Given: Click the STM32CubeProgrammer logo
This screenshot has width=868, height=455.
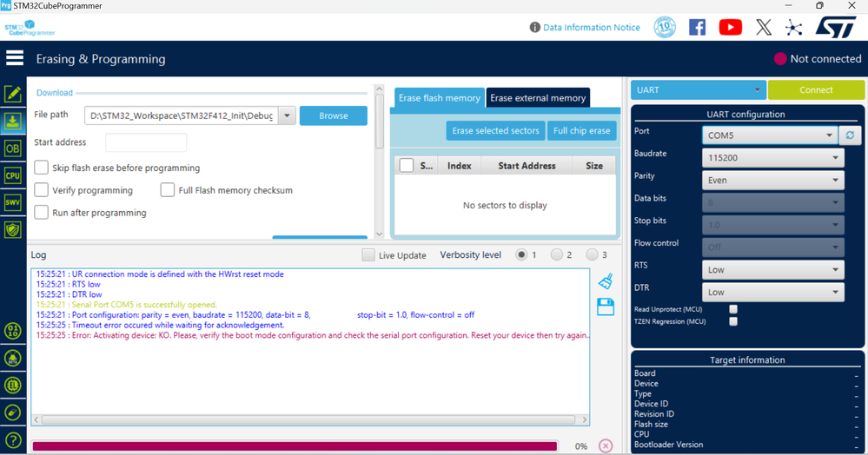Looking at the screenshot, I should click(x=30, y=28).
